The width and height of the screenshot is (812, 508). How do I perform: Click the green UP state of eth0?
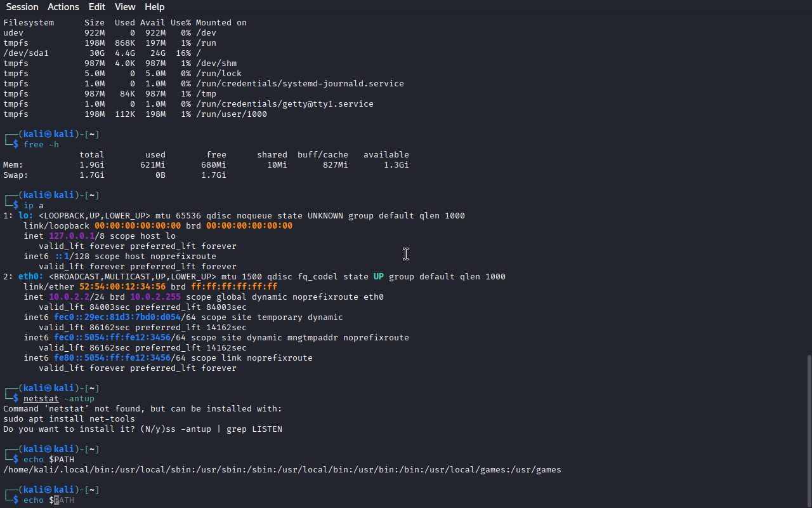pyautogui.click(x=378, y=277)
